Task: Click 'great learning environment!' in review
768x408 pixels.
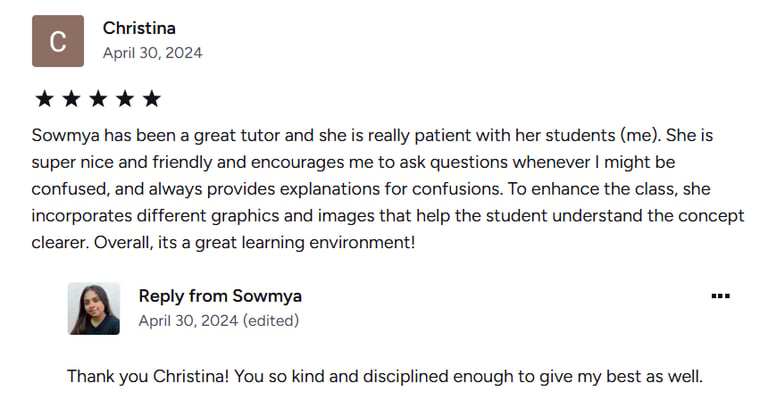Action: pyautogui.click(x=305, y=242)
